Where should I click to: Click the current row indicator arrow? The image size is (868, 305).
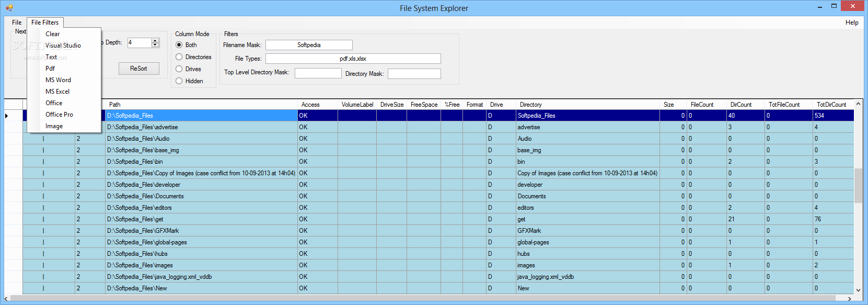pos(7,116)
